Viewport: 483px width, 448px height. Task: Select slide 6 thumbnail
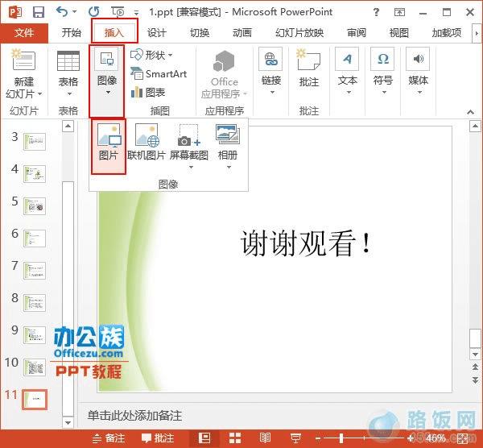[x=35, y=239]
